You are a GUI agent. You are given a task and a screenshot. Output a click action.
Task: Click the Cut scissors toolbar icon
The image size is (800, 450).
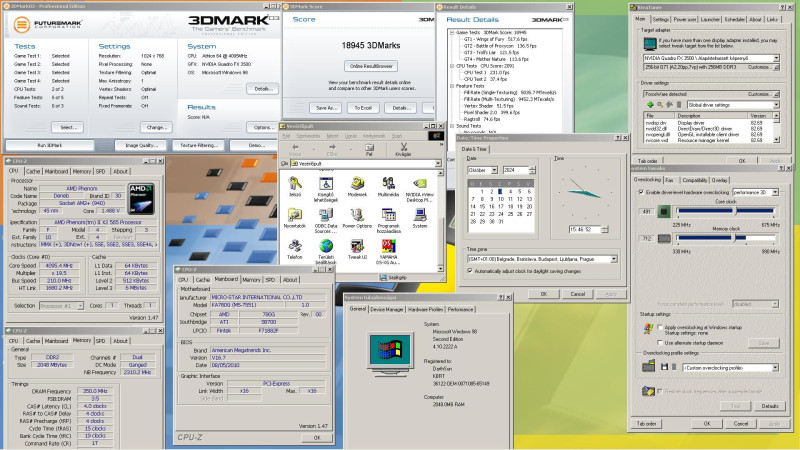point(403,149)
